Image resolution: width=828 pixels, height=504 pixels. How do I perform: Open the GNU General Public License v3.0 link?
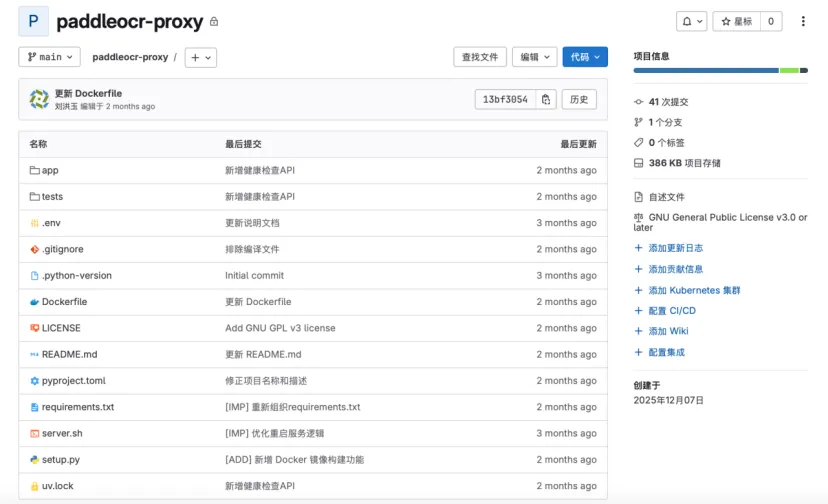(x=720, y=222)
